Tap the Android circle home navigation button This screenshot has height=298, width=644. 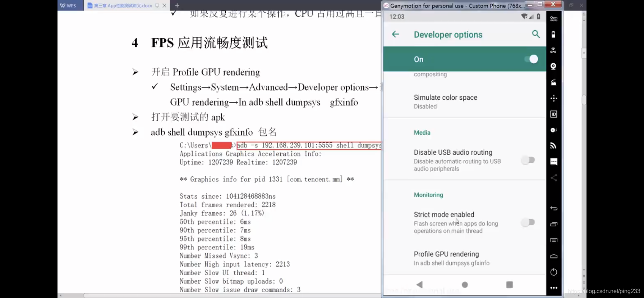tap(465, 285)
